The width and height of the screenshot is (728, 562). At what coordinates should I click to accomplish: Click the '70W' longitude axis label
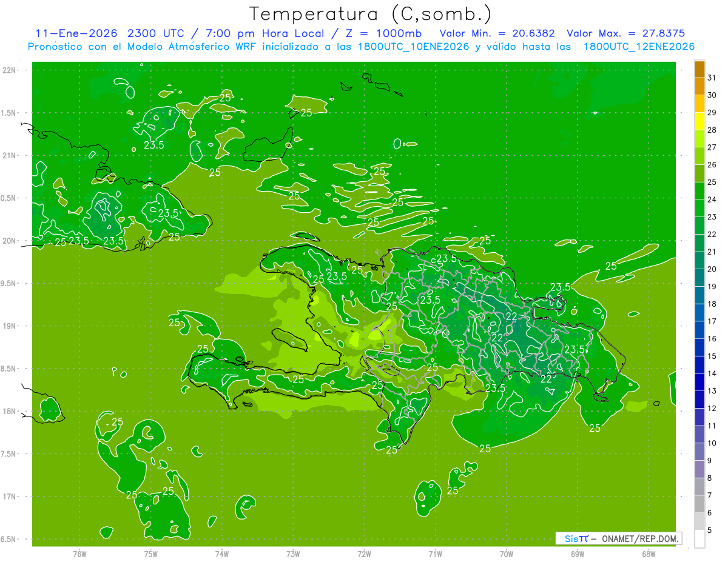point(506,554)
